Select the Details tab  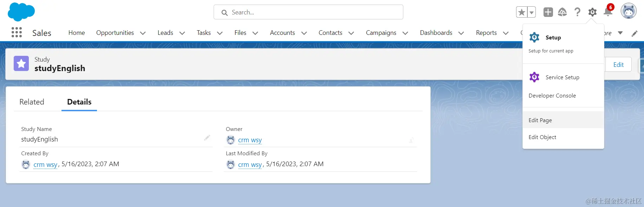click(79, 102)
